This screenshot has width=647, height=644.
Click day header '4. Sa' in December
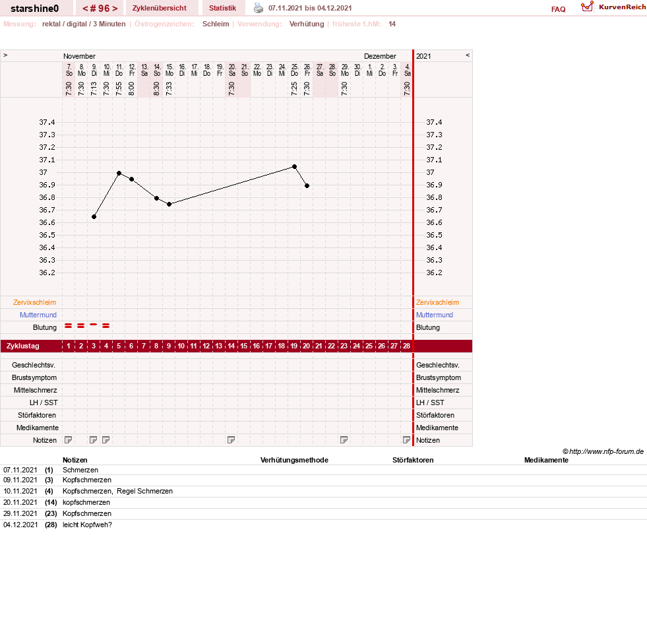[408, 70]
